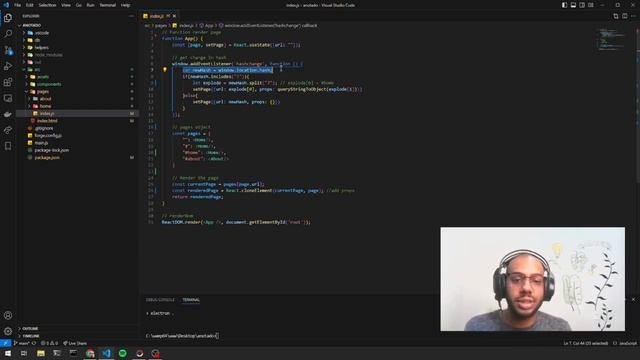Open the Explorer view in activity bar

pos(8,18)
